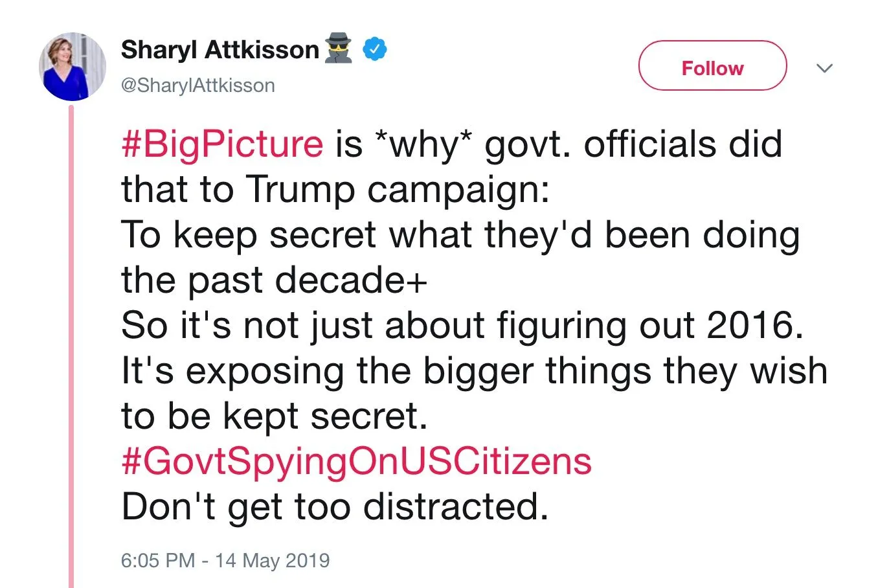
Task: Click the emphasized word *why* in tweet
Action: click(424, 144)
